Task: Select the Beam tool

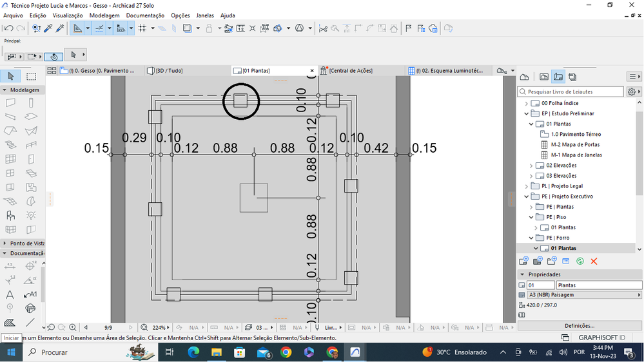Action: pos(10,117)
